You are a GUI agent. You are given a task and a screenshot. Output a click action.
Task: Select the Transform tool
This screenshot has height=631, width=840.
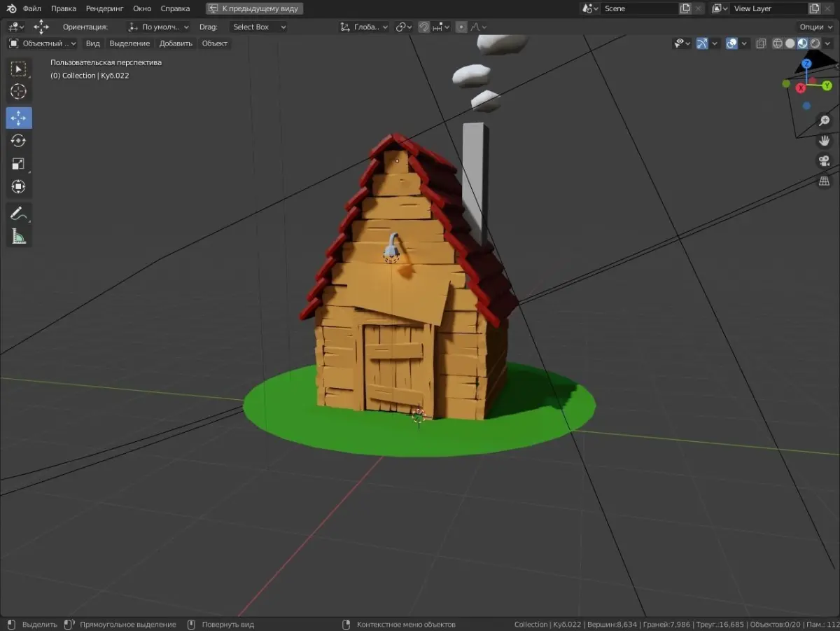(19, 187)
